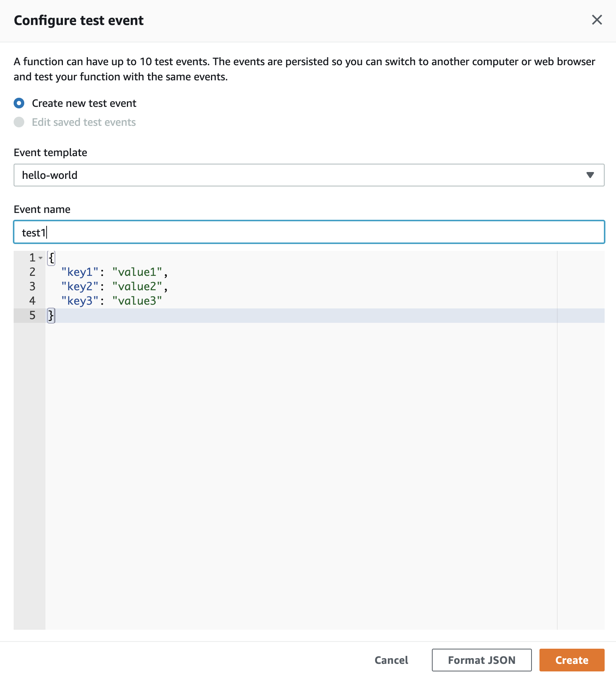
Task: Click the "key3" text in the editor
Action: (x=80, y=301)
